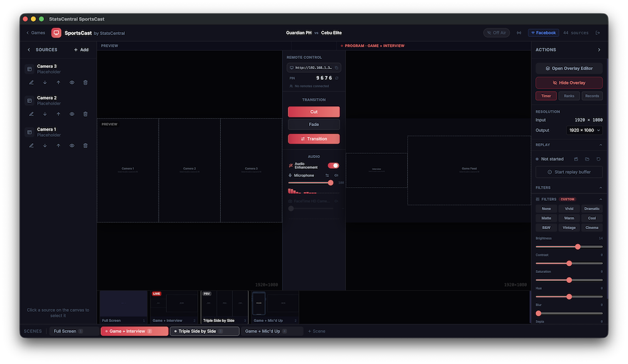Select the Triple Side by Side thumbnail
This screenshot has height=364, width=628.
click(224, 307)
